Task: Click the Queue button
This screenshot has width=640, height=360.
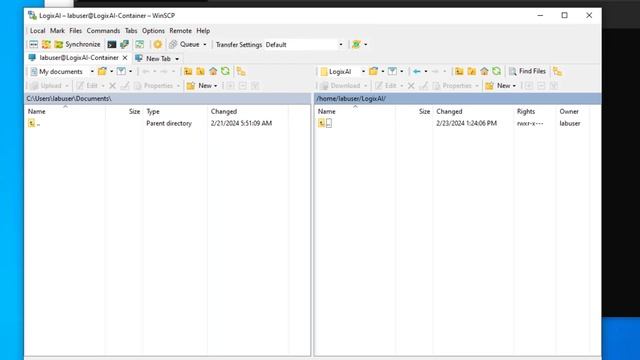Action: pyautogui.click(x=184, y=44)
